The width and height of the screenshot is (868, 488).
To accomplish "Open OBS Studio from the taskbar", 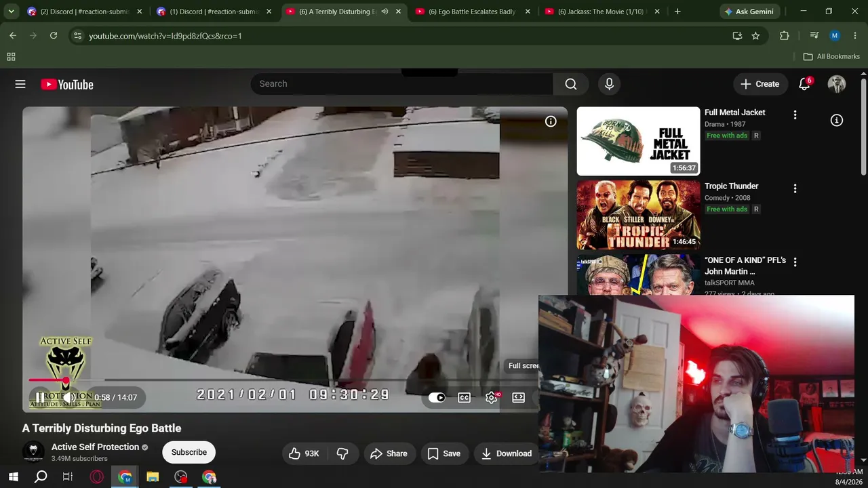I will pyautogui.click(x=181, y=477).
